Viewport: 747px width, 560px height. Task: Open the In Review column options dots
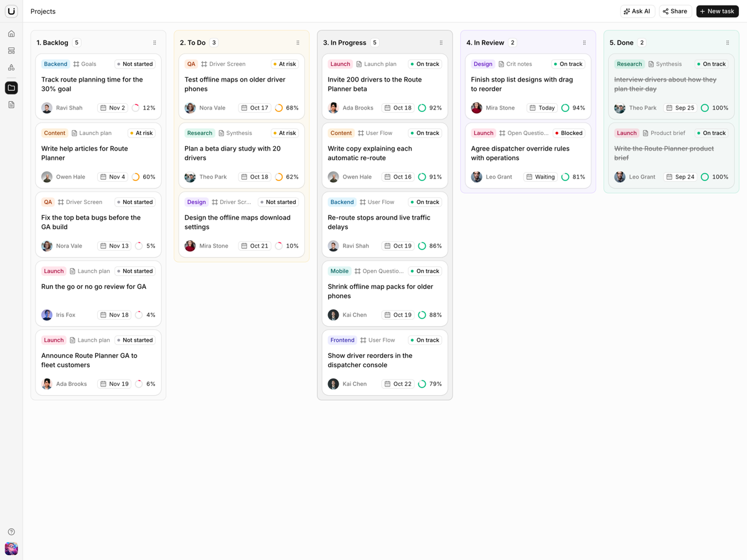585,43
